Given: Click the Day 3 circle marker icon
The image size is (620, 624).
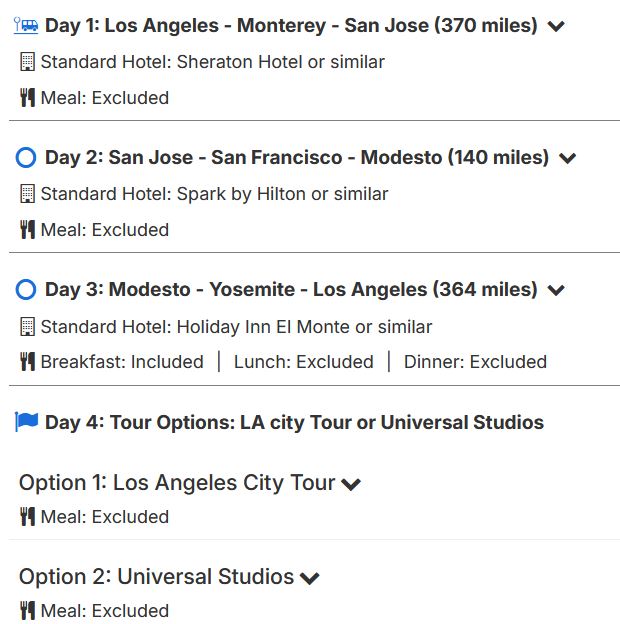Looking at the screenshot, I should [x=26, y=290].
